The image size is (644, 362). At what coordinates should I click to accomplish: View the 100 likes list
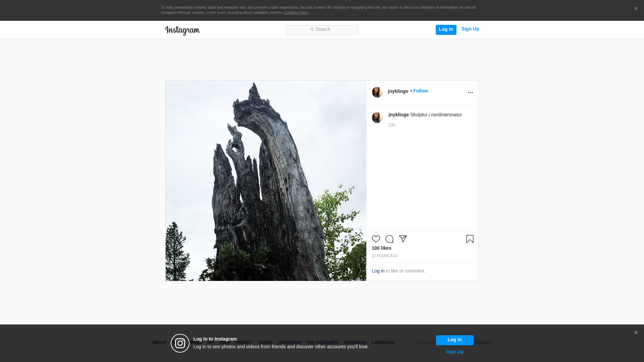coord(381,248)
